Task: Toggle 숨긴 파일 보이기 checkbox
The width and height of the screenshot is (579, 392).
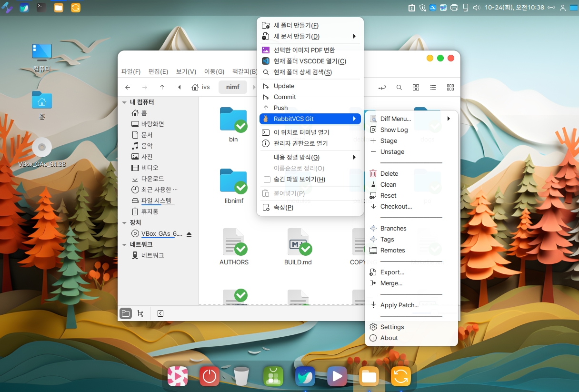Action: pos(267,180)
